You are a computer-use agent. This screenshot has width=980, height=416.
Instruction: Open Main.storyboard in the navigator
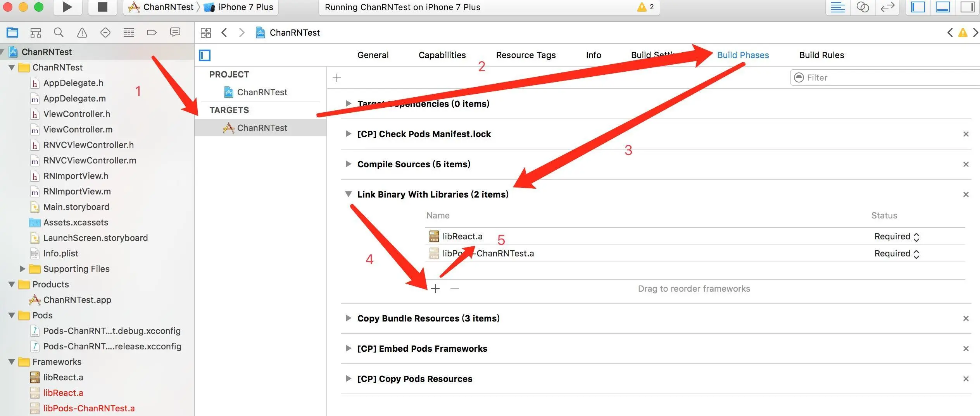point(76,207)
